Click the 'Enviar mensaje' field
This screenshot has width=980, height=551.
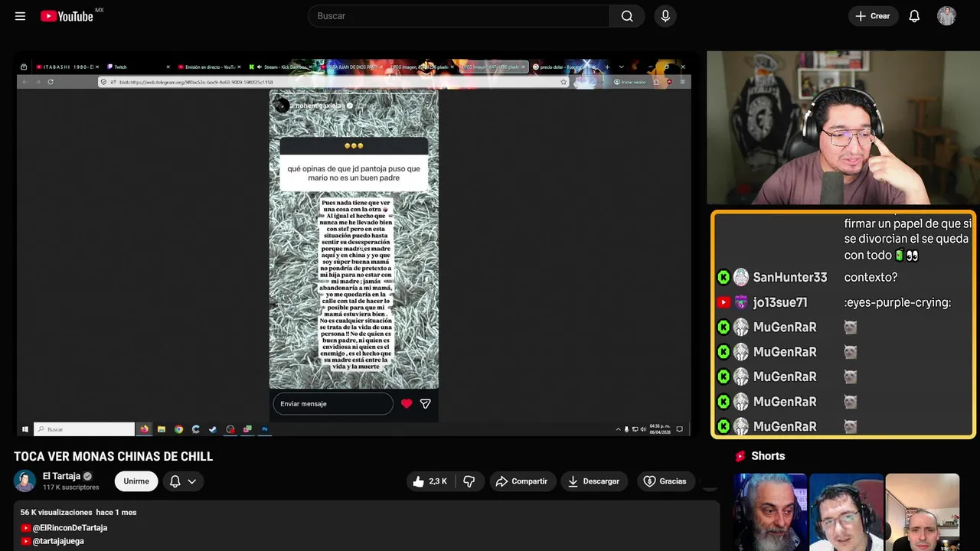point(333,404)
